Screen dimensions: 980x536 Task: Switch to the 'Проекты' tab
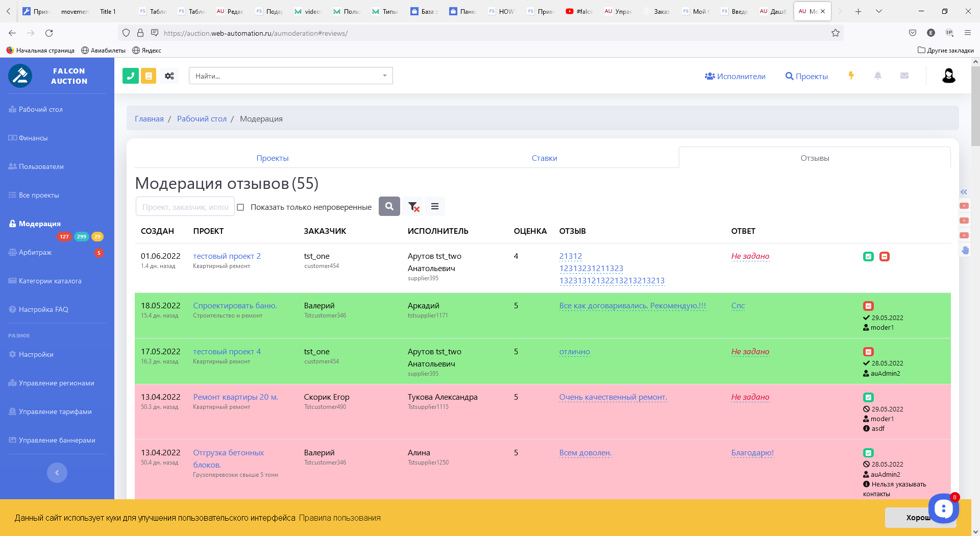[x=273, y=158]
